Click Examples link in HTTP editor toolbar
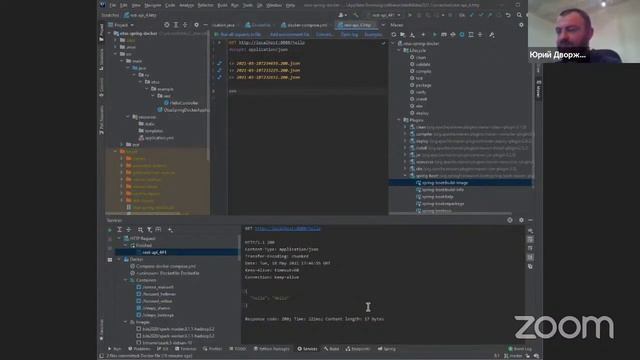The image size is (640, 360). tap(373, 35)
